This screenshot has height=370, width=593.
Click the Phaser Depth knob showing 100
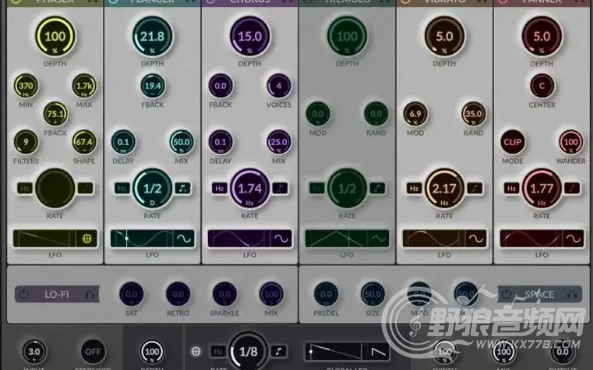coord(55,36)
